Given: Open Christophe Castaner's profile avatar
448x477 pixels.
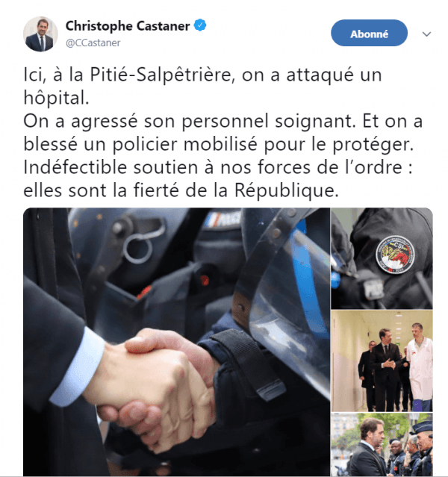Looking at the screenshot, I should pos(40,34).
